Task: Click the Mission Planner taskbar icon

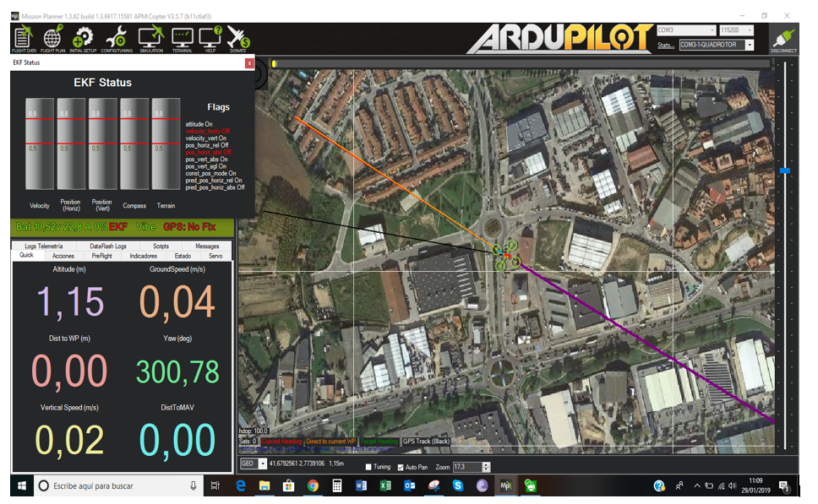Action: click(x=505, y=485)
